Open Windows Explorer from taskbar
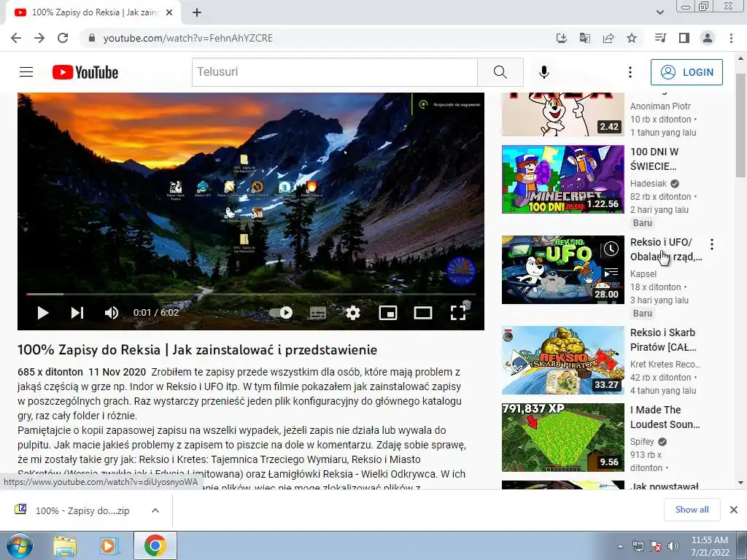This screenshot has width=747, height=560. tap(65, 546)
